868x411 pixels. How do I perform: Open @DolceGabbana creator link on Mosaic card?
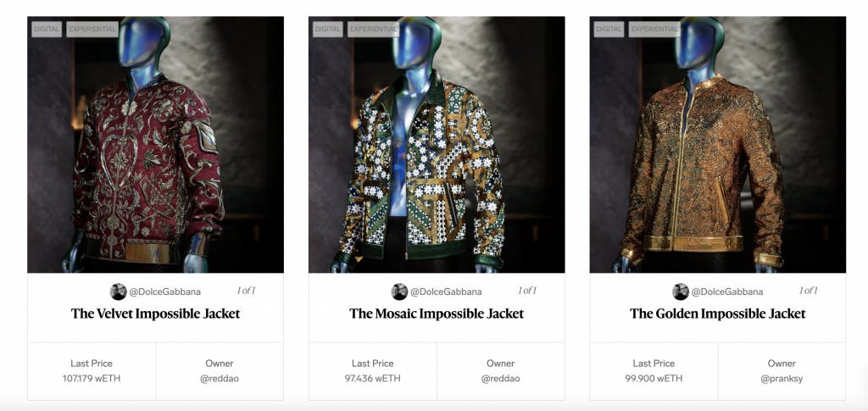click(446, 292)
